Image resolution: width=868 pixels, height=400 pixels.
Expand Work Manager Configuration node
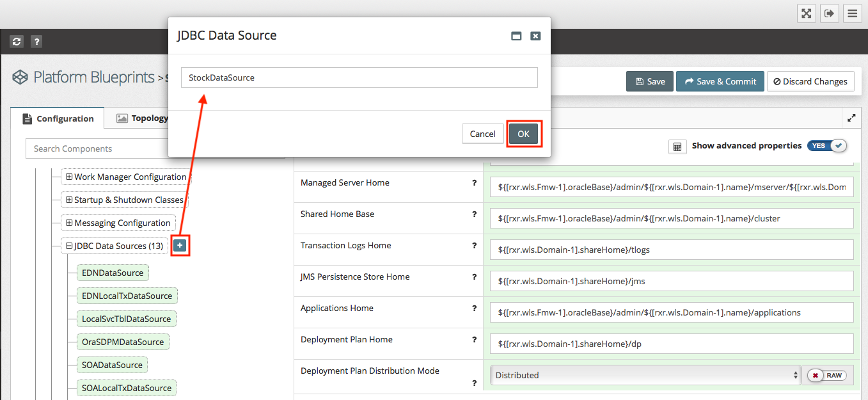tap(69, 177)
